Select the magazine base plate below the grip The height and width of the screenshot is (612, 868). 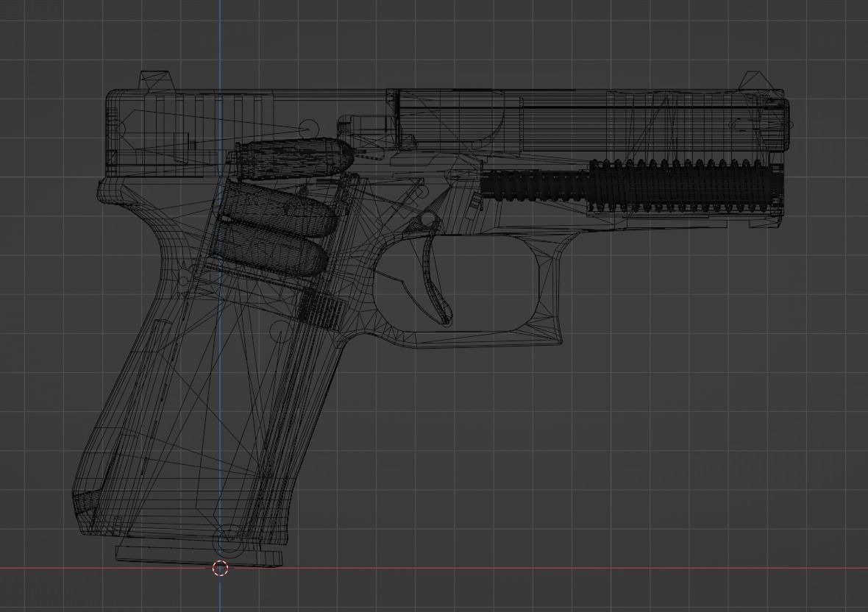(199, 556)
